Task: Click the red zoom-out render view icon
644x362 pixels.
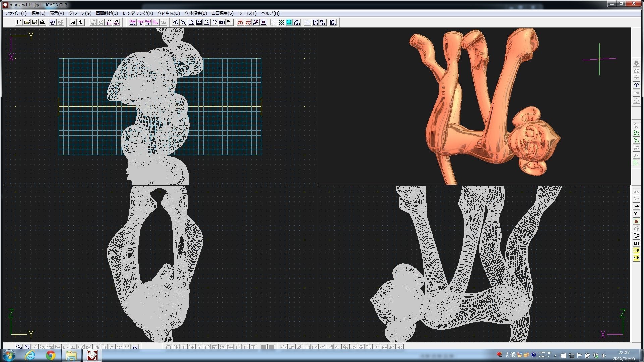Action: [248, 22]
